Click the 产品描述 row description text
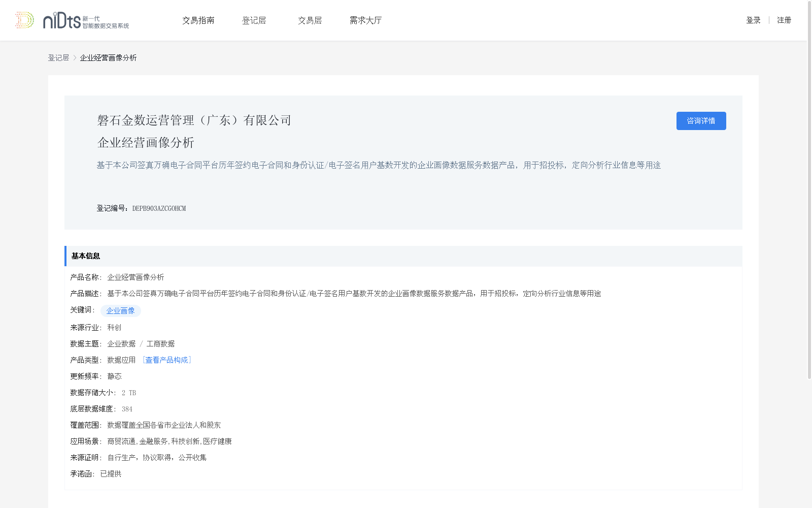 (x=354, y=294)
